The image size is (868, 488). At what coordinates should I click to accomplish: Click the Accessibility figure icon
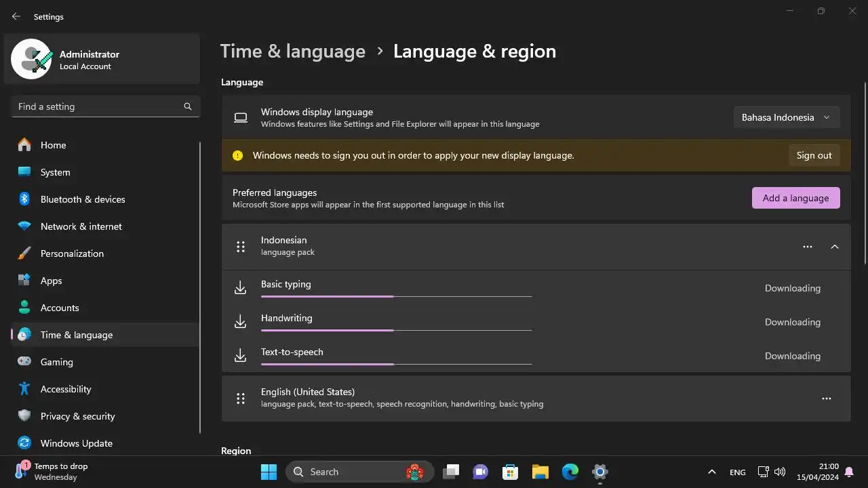click(x=24, y=389)
